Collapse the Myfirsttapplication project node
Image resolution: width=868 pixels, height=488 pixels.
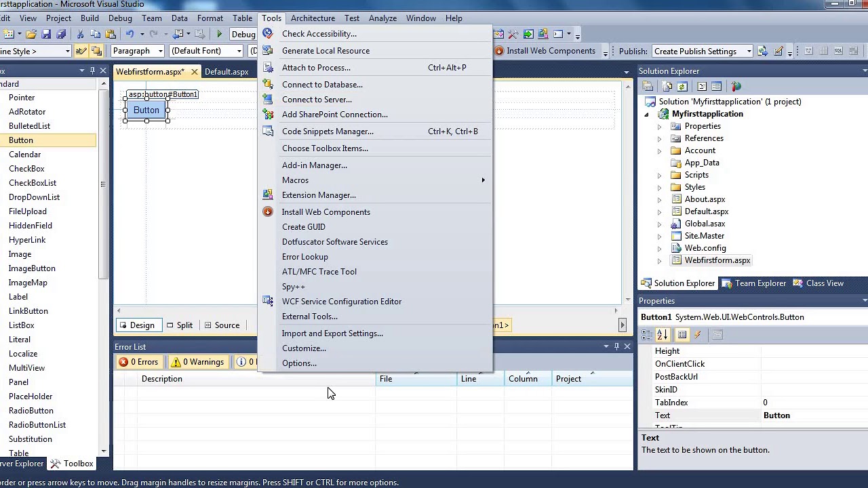point(646,114)
